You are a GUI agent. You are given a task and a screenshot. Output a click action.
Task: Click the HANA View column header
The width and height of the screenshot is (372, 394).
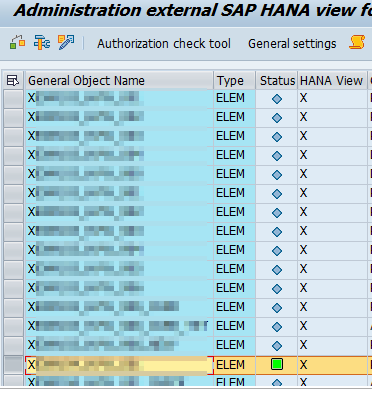(x=332, y=81)
